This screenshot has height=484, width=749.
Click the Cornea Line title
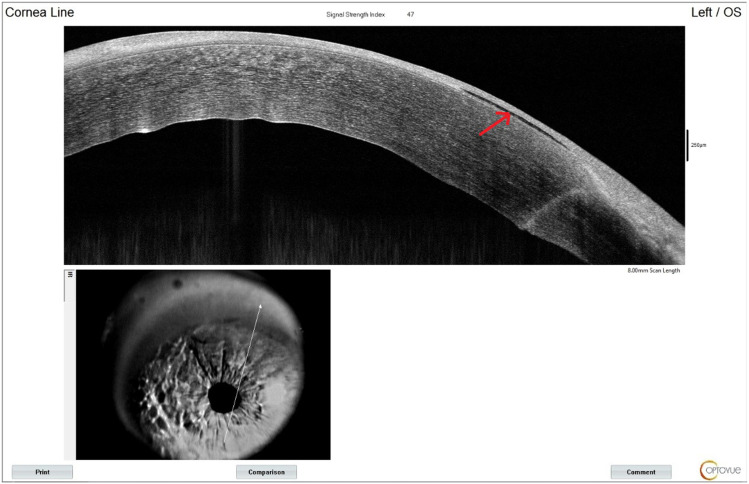39,13
